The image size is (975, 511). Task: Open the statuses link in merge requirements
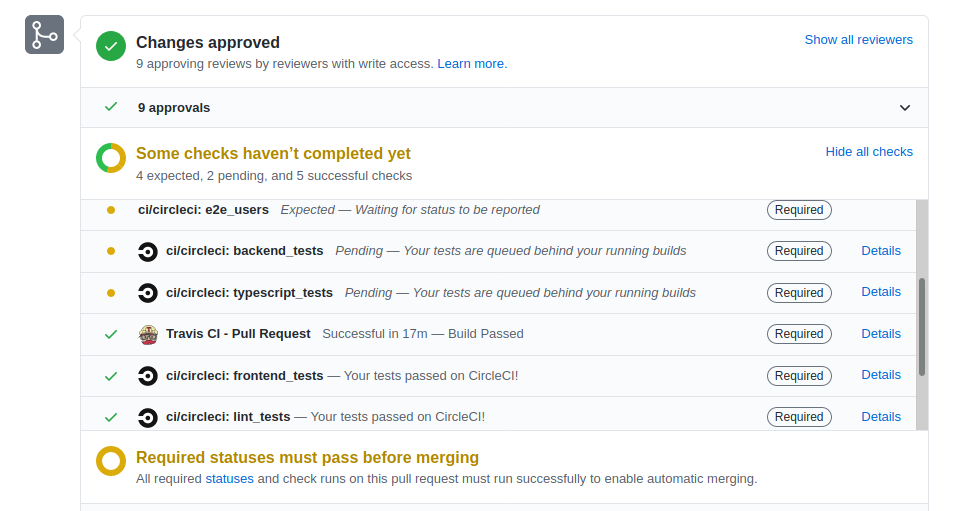(x=230, y=479)
